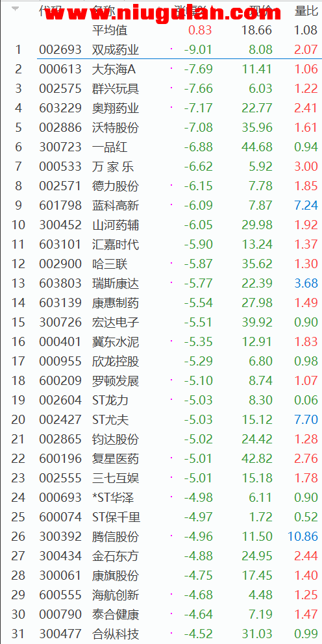The image size is (322, 644).
Task: Click the 平均值 average row label
Action: click(110, 30)
